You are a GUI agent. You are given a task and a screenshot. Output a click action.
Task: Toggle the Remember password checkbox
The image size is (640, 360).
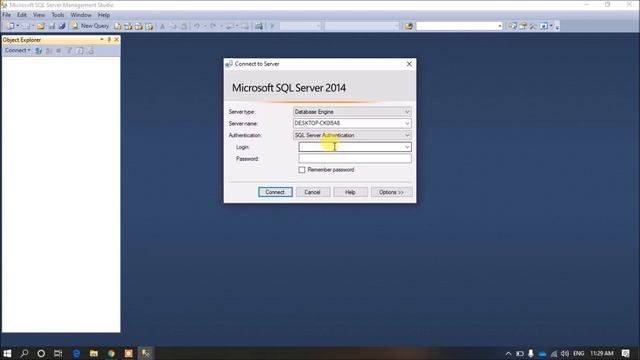coord(302,170)
